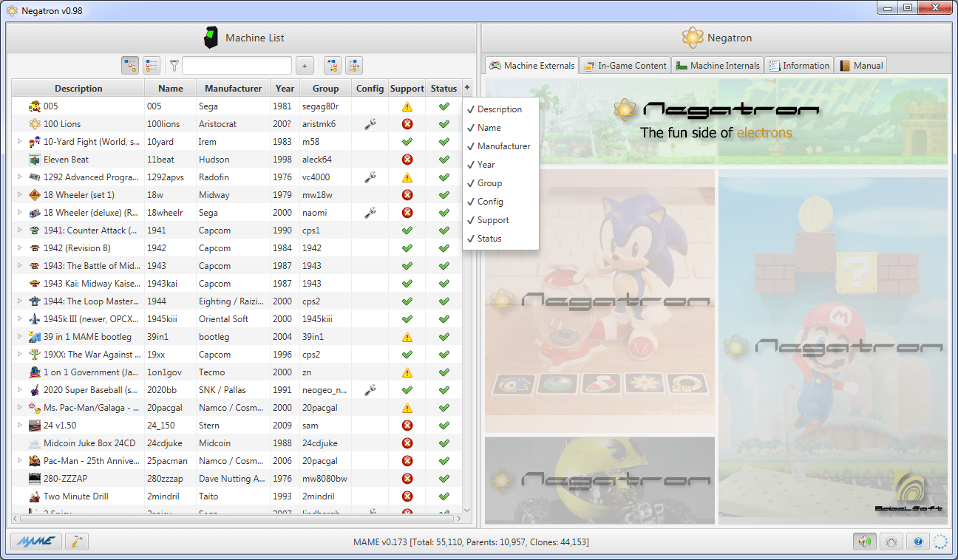958x560 pixels.
Task: Switch to Information tab
Action: 799,66
